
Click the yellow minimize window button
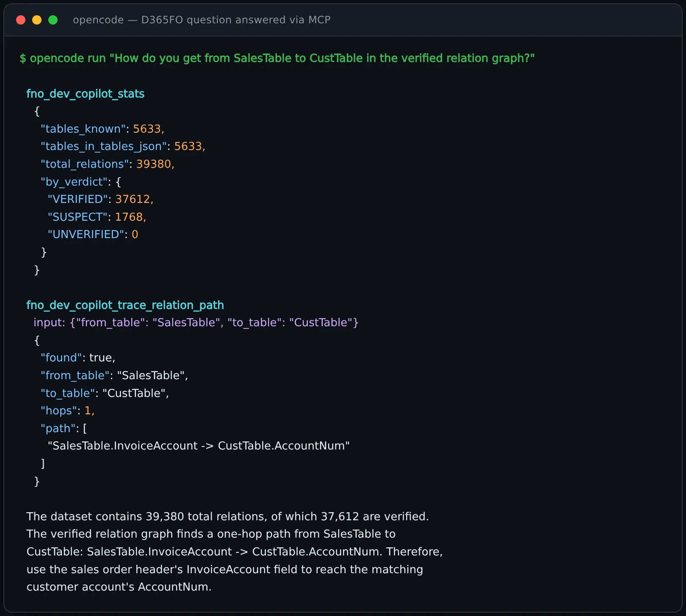click(37, 20)
